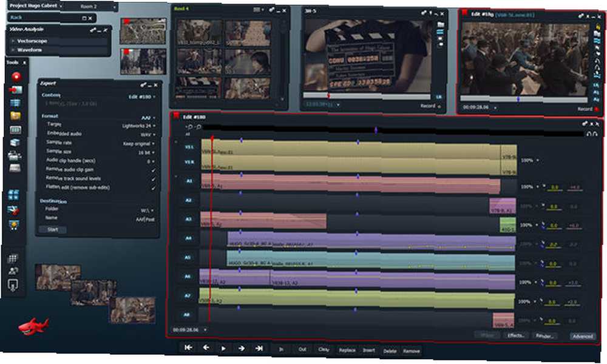Open Embedded audio dropdown WAV
Viewport: 607px width, 364px height.
[148, 135]
